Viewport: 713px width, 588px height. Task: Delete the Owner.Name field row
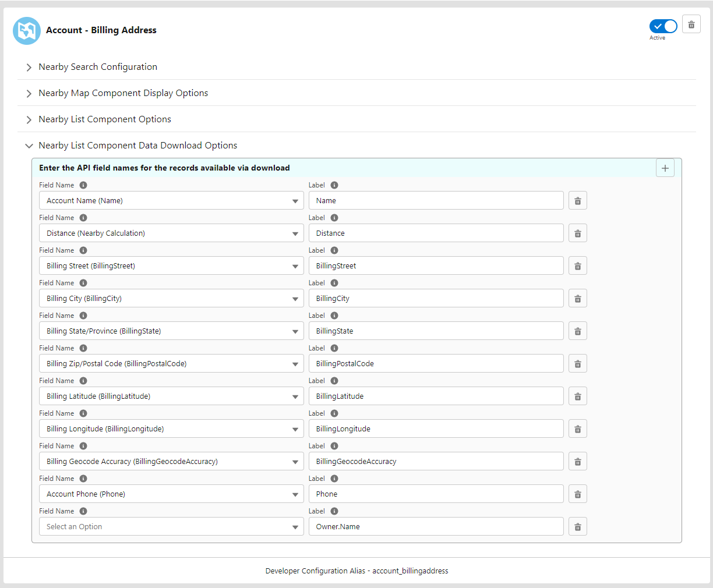point(577,526)
